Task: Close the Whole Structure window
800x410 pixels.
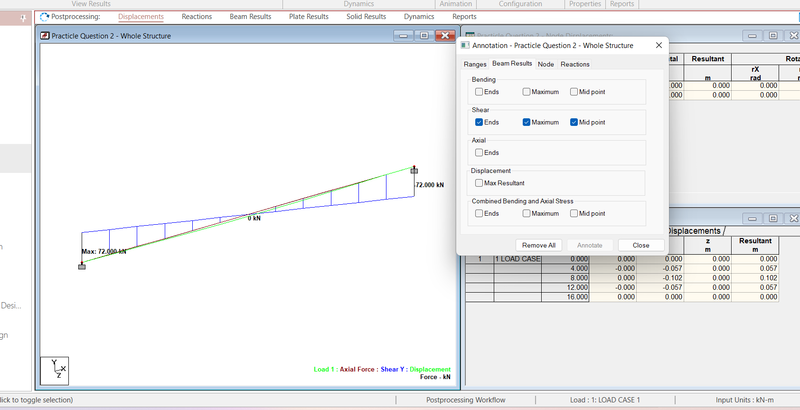Action: pyautogui.click(x=445, y=36)
